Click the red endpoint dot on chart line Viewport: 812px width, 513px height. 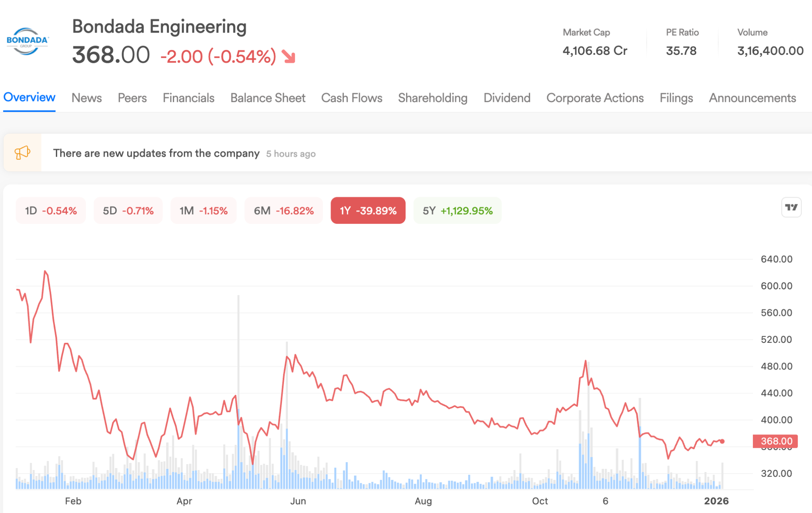(x=722, y=441)
